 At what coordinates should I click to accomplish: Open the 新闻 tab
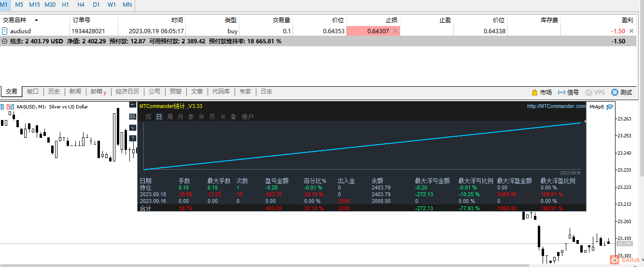(75, 92)
